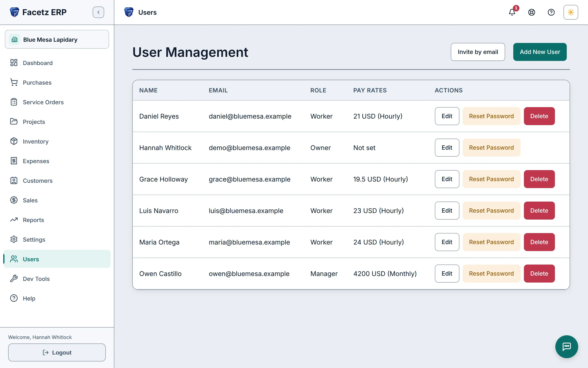Click Invite by email button
588x368 pixels.
click(x=478, y=52)
